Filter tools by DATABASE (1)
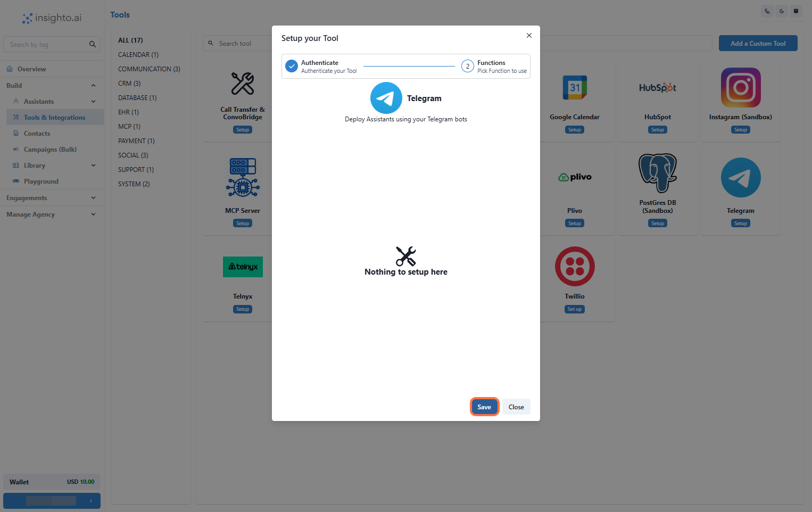 coord(137,97)
